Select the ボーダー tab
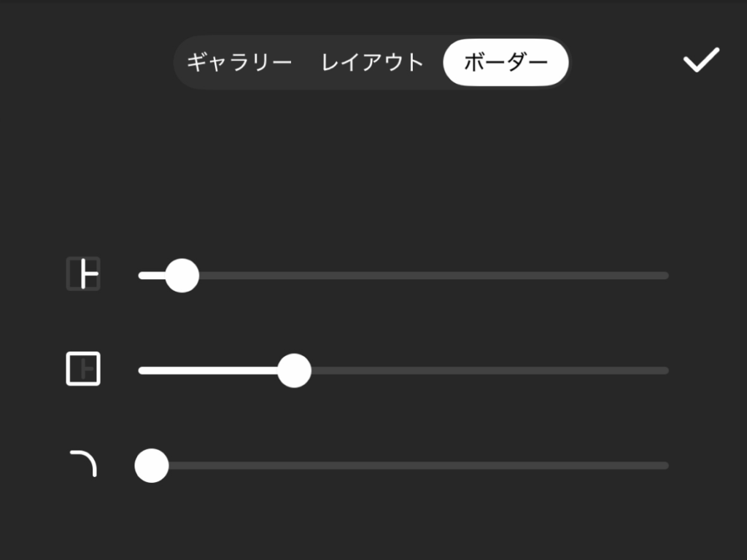Screen dimensions: 747x560 [506, 63]
